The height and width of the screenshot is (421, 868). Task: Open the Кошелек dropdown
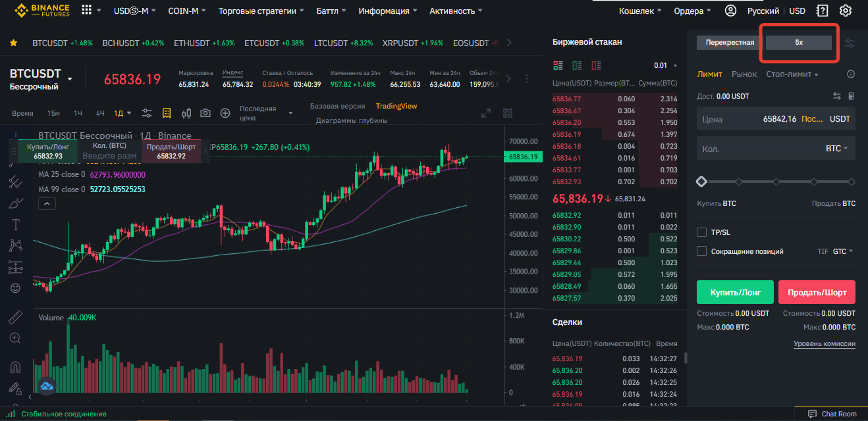click(641, 11)
